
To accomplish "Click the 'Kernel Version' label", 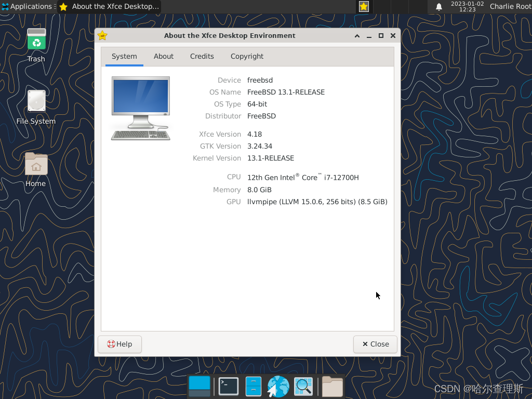I will (x=217, y=158).
